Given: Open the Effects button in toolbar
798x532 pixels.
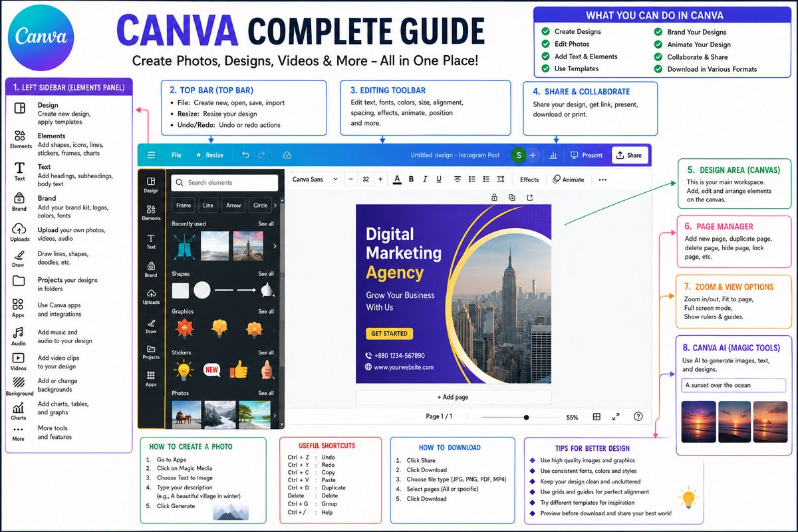Looking at the screenshot, I should pos(529,180).
